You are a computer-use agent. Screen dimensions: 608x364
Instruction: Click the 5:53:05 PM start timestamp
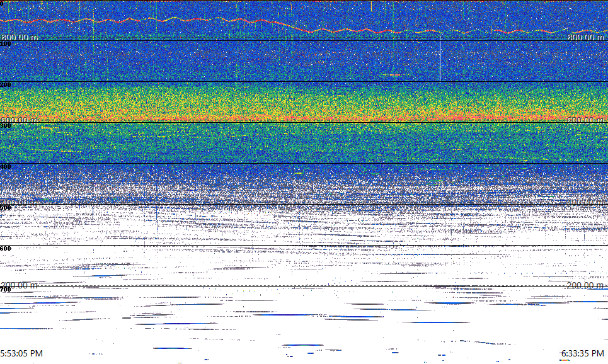[x=21, y=353]
